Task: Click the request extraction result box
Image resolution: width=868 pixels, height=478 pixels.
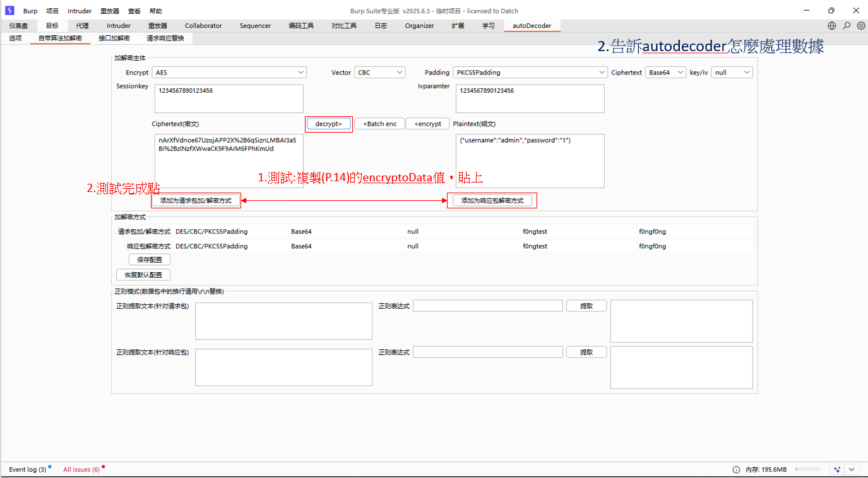Action: [x=681, y=321]
